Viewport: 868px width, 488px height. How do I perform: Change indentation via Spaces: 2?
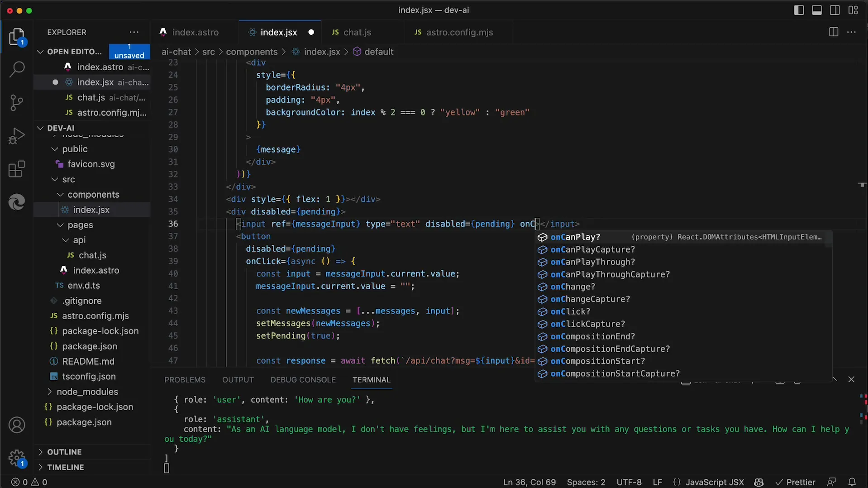tap(586, 482)
